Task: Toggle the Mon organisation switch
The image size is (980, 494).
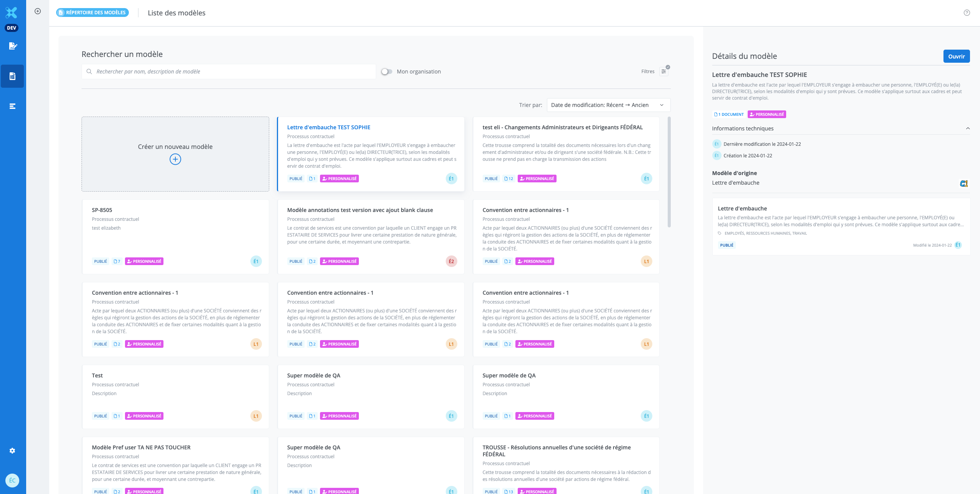Action: [x=387, y=72]
